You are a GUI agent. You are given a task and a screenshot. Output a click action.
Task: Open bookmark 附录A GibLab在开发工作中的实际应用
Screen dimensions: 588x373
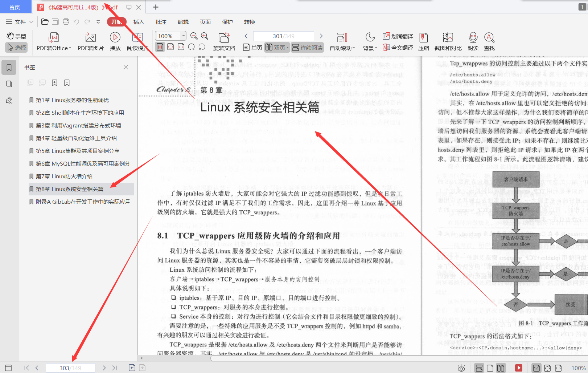coord(82,202)
